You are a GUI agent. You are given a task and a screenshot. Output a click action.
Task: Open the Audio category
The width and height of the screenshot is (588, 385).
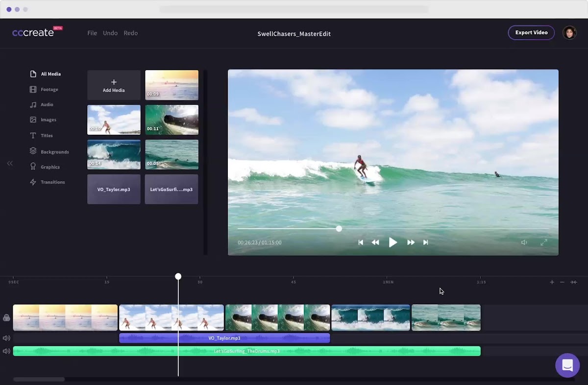coord(42,105)
